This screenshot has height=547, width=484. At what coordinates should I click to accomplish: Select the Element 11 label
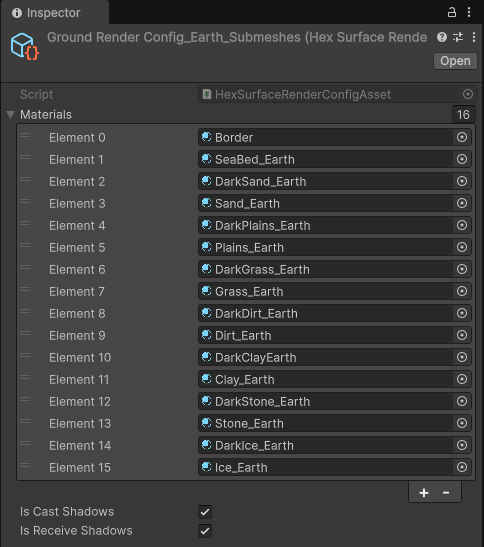pyautogui.click(x=79, y=379)
